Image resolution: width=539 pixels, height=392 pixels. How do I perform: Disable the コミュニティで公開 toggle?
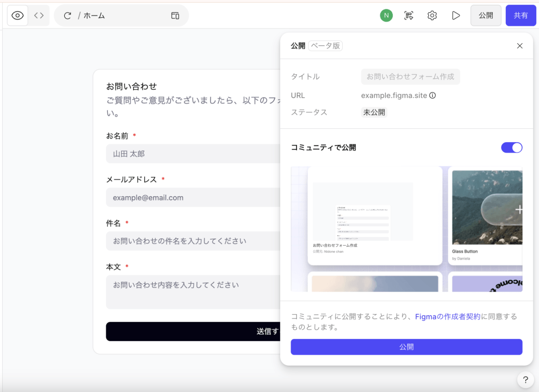(511, 147)
